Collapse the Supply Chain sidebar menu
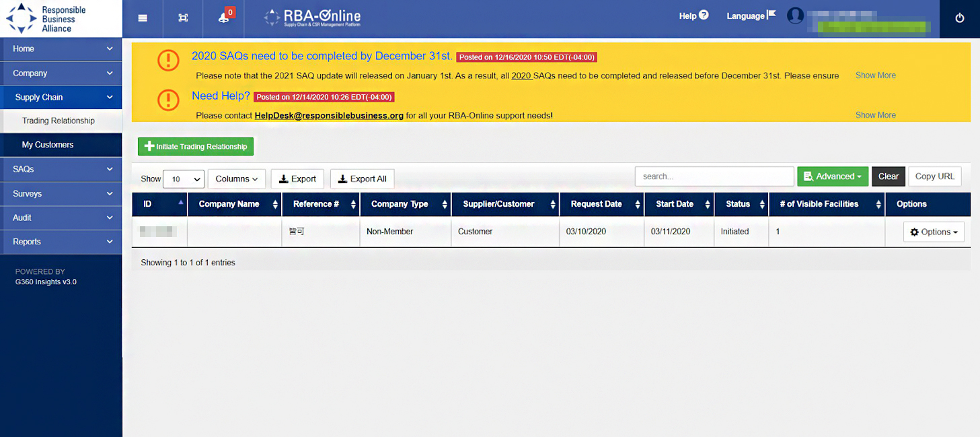The image size is (980, 437). pos(61,97)
